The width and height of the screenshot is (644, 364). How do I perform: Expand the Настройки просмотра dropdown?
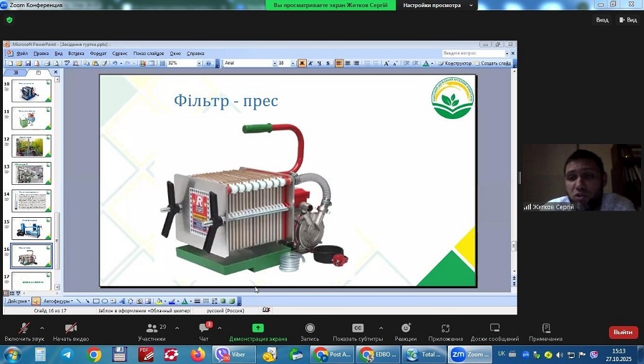pos(438,5)
